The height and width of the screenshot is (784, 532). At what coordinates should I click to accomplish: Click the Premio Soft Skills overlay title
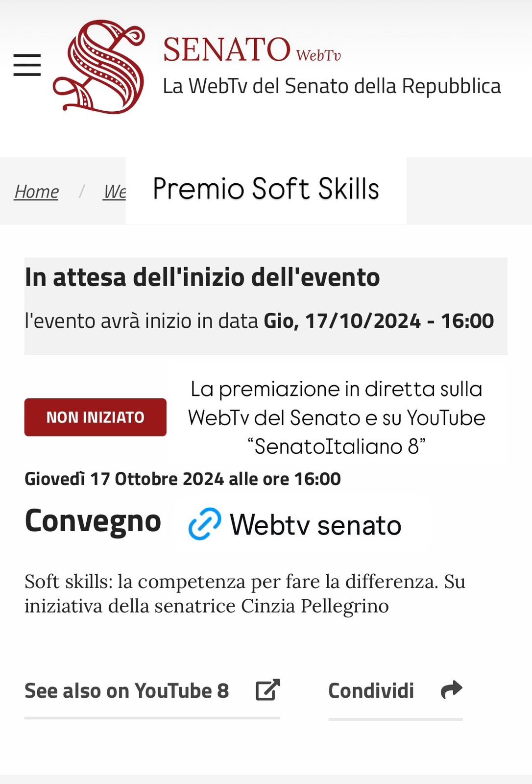coord(266,189)
